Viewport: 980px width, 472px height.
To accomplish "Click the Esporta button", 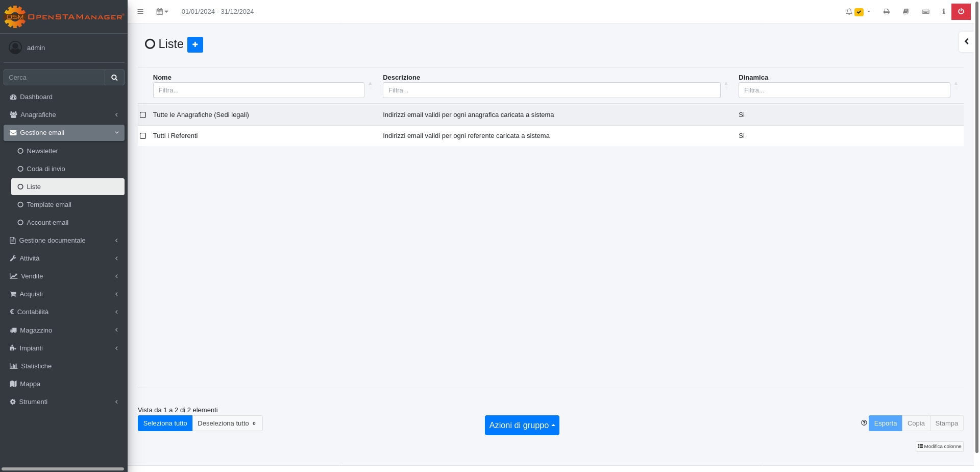I will coord(885,423).
